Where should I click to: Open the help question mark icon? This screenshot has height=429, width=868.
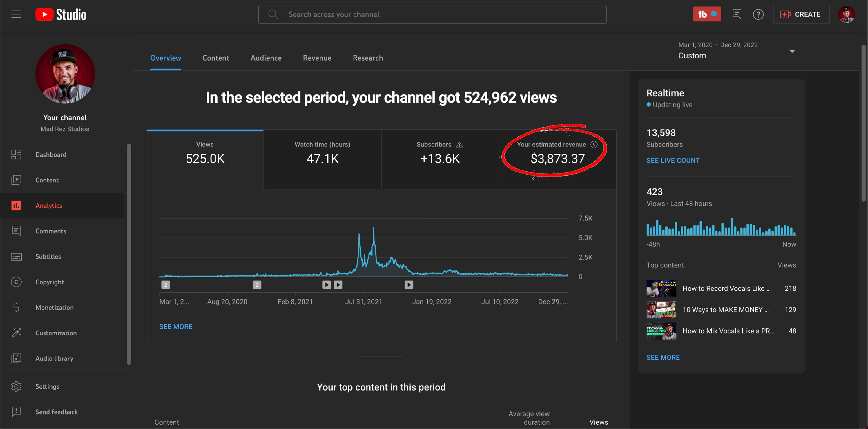pyautogui.click(x=758, y=14)
